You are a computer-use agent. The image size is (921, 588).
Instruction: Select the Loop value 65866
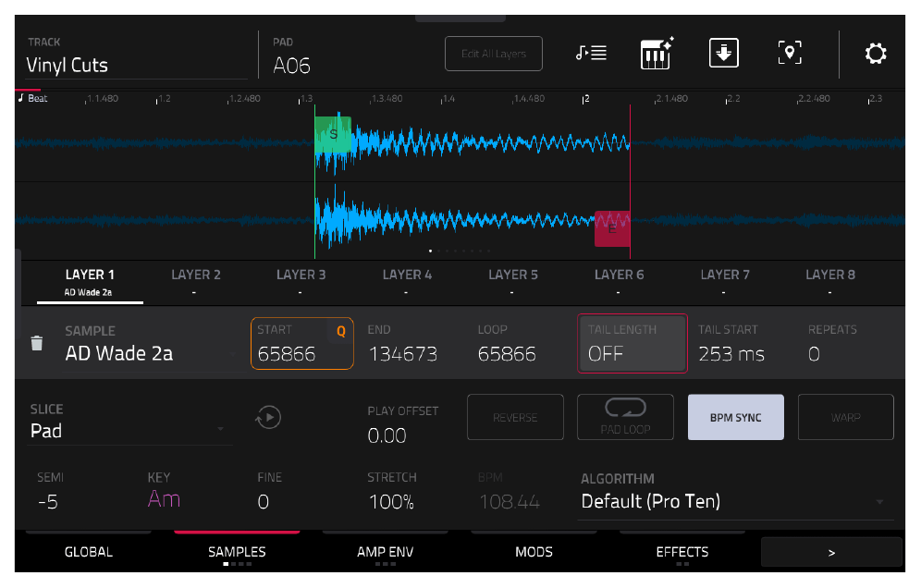tap(507, 353)
